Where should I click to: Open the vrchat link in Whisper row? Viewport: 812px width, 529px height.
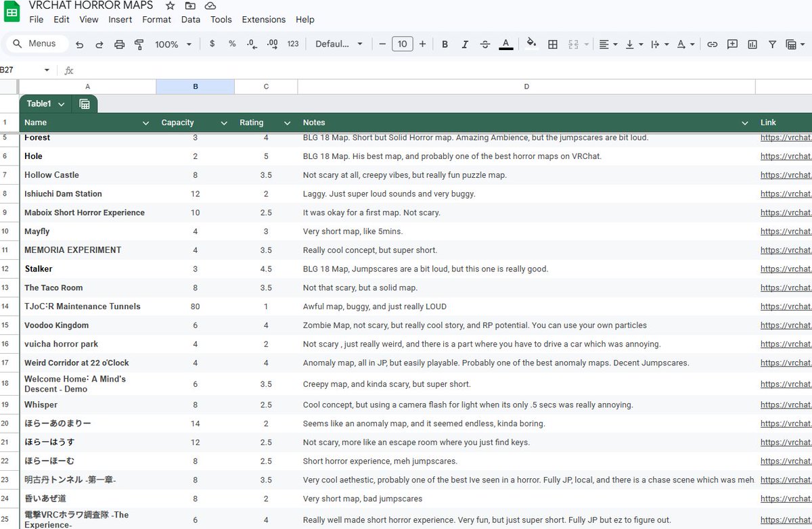tap(786, 405)
